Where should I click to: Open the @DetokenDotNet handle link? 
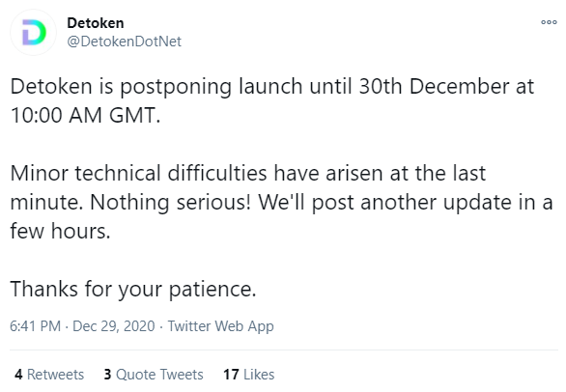125,42
